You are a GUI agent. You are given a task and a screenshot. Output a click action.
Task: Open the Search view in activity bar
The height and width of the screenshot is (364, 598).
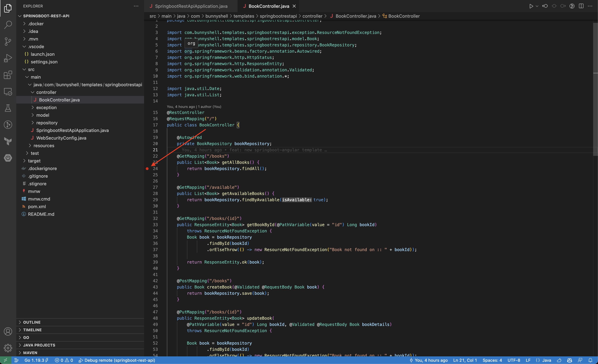pos(8,25)
